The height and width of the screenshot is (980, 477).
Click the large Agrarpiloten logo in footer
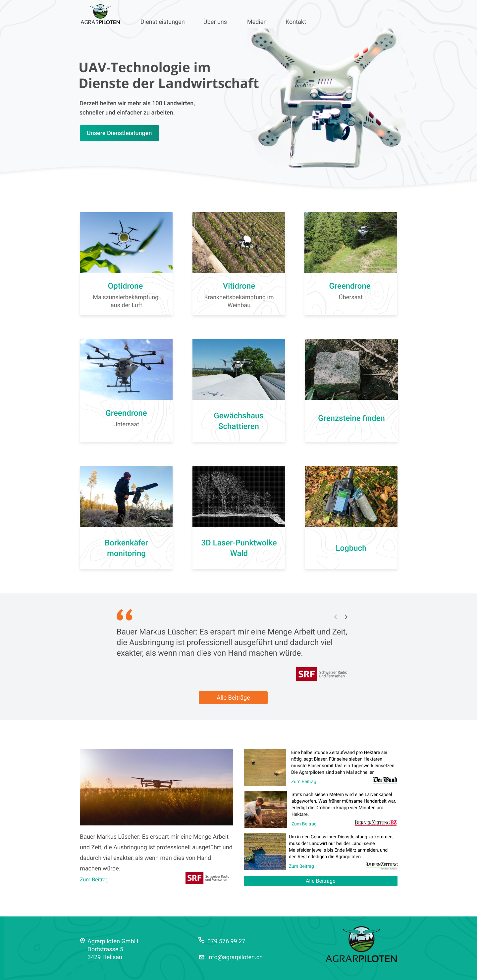361,944
